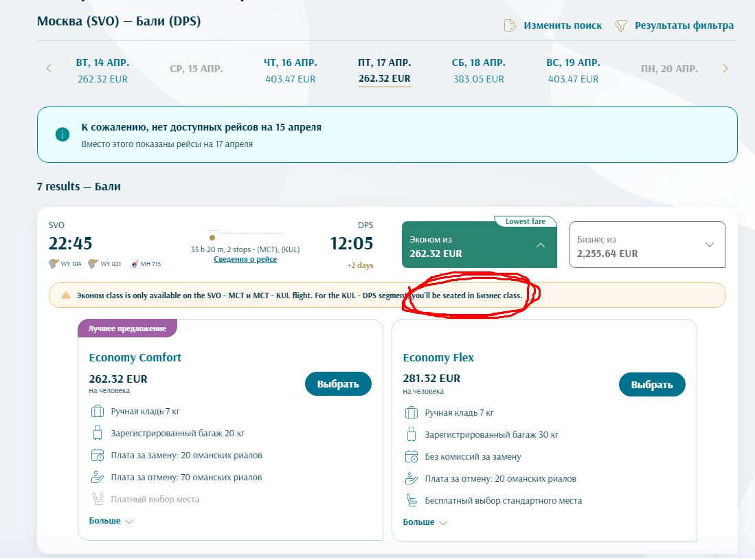Click the filter funnel icon

(x=621, y=25)
